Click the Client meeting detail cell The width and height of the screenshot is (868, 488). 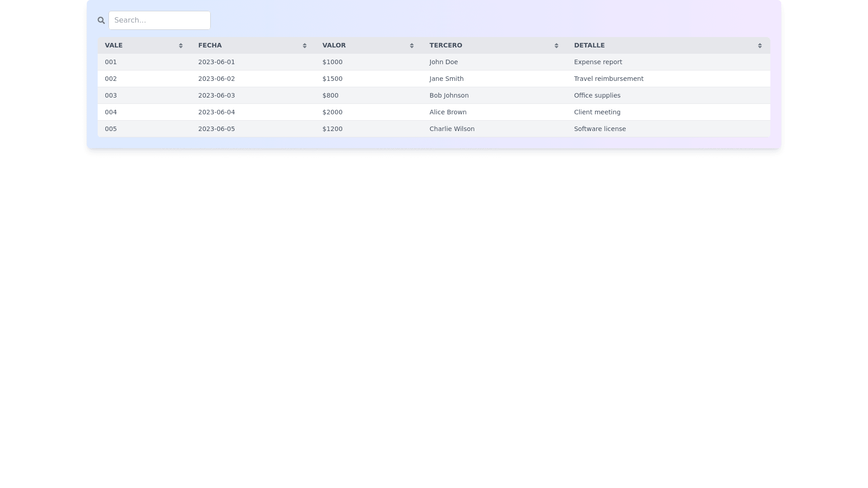[597, 112]
